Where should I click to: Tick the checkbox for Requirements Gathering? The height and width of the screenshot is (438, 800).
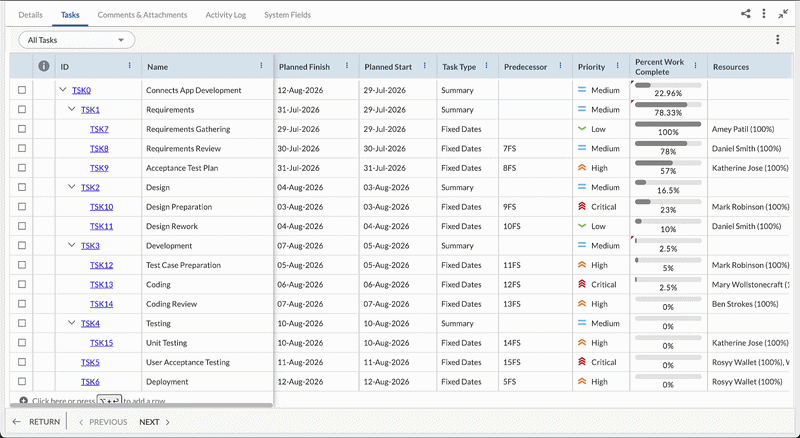tap(22, 129)
